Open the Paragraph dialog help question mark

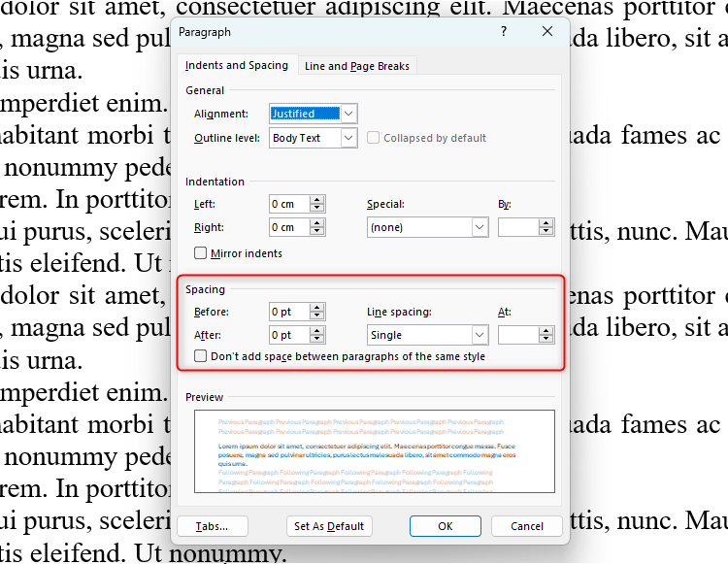[x=503, y=32]
